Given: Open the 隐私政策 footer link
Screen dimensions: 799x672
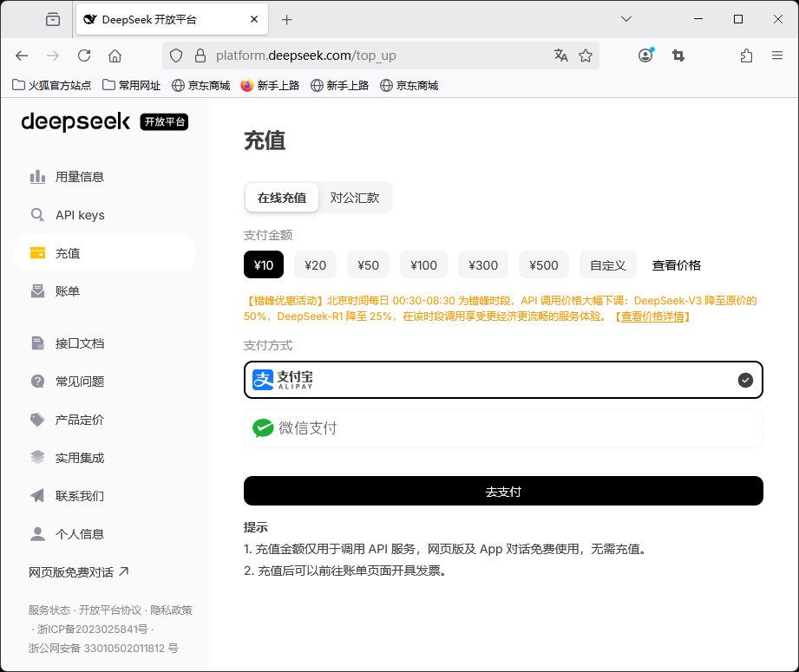Looking at the screenshot, I should [171, 610].
